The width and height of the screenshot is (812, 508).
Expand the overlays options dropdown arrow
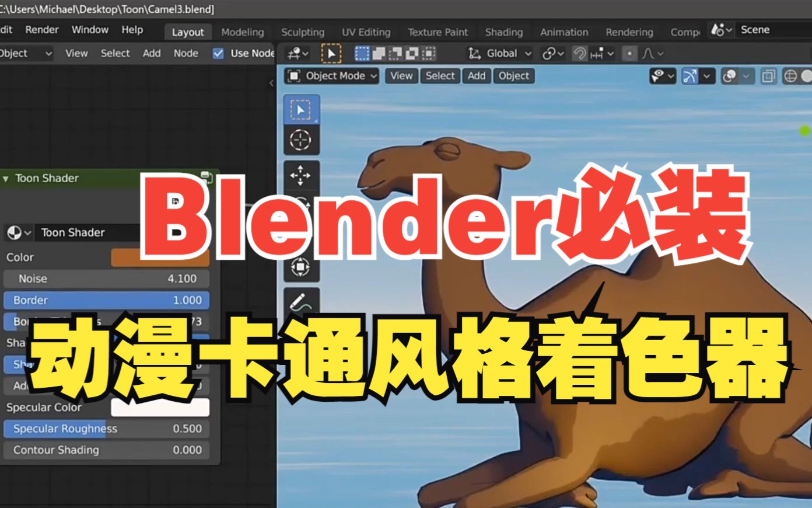coord(746,76)
